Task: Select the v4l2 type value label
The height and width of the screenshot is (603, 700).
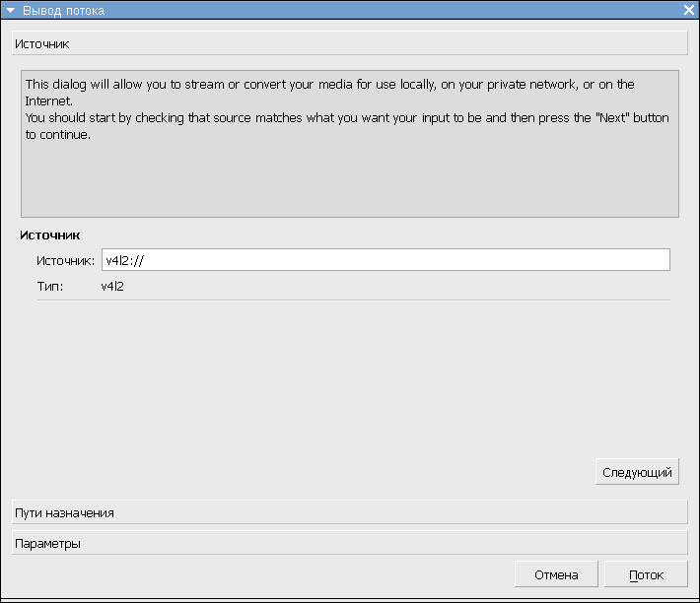Action: (112, 287)
